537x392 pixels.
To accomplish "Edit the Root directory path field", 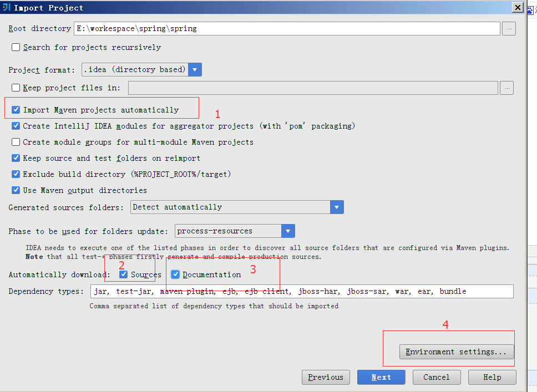I will click(x=287, y=29).
